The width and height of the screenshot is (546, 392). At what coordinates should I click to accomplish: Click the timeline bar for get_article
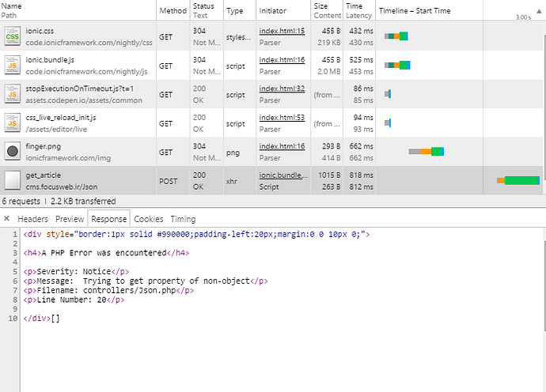pos(518,180)
